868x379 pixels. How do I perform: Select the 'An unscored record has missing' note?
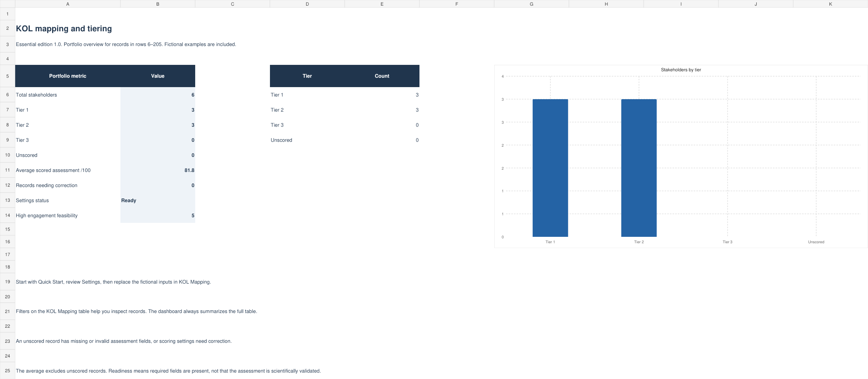(x=123, y=341)
